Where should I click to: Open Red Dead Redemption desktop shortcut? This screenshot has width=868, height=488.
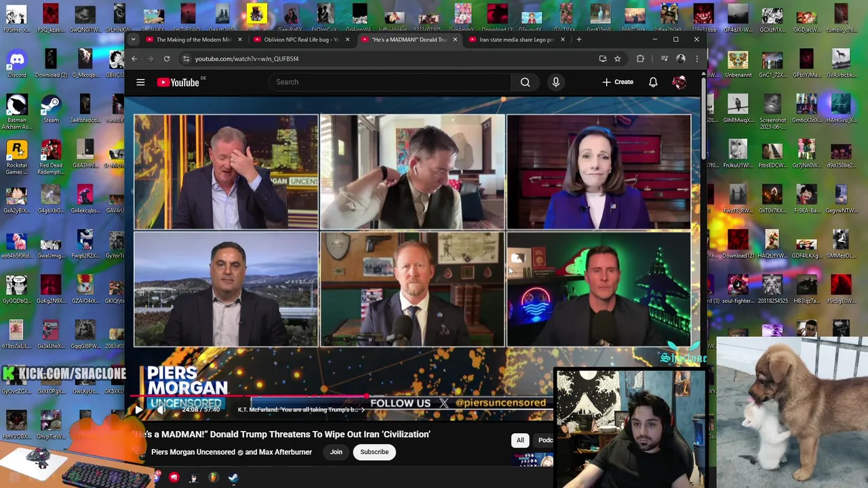(51, 157)
